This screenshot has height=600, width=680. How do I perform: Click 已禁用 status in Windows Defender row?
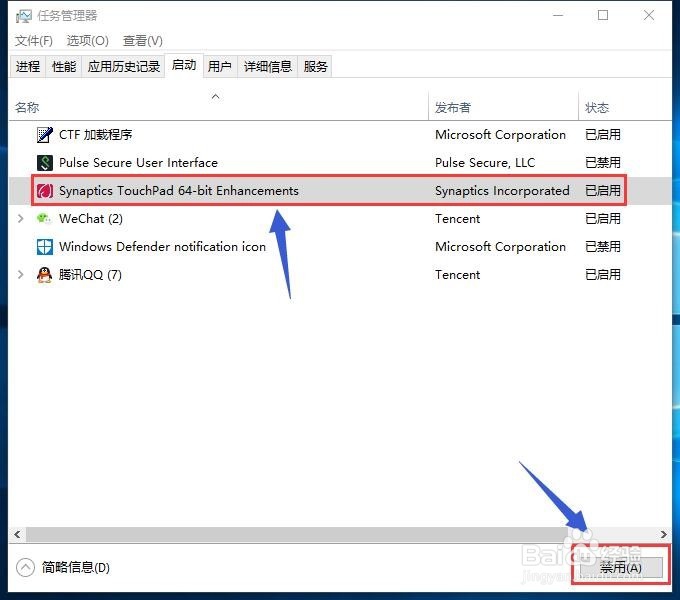point(603,247)
